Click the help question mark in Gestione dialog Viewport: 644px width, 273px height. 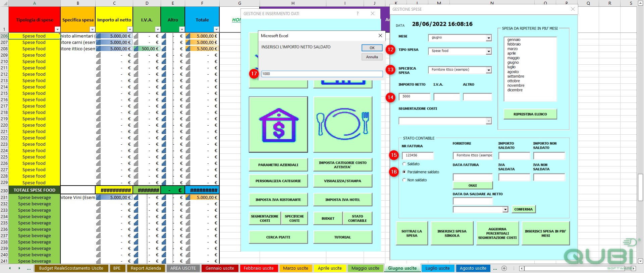pos(357,13)
